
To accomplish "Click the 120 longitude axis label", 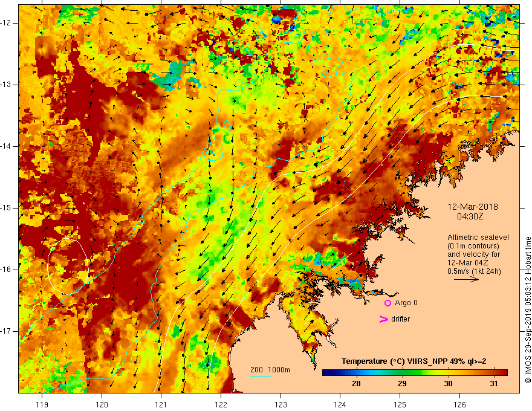I will tap(102, 404).
